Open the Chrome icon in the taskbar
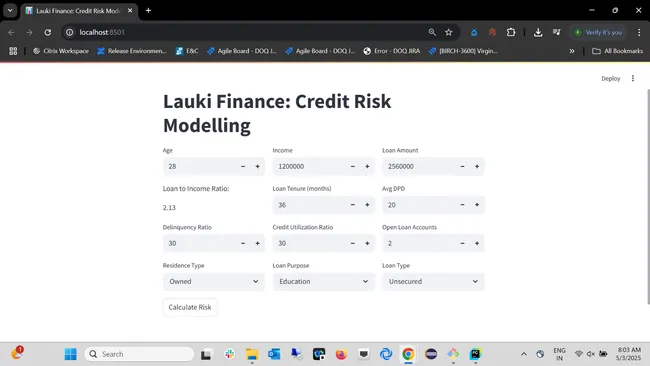Image resolution: width=650 pixels, height=366 pixels. (408, 354)
